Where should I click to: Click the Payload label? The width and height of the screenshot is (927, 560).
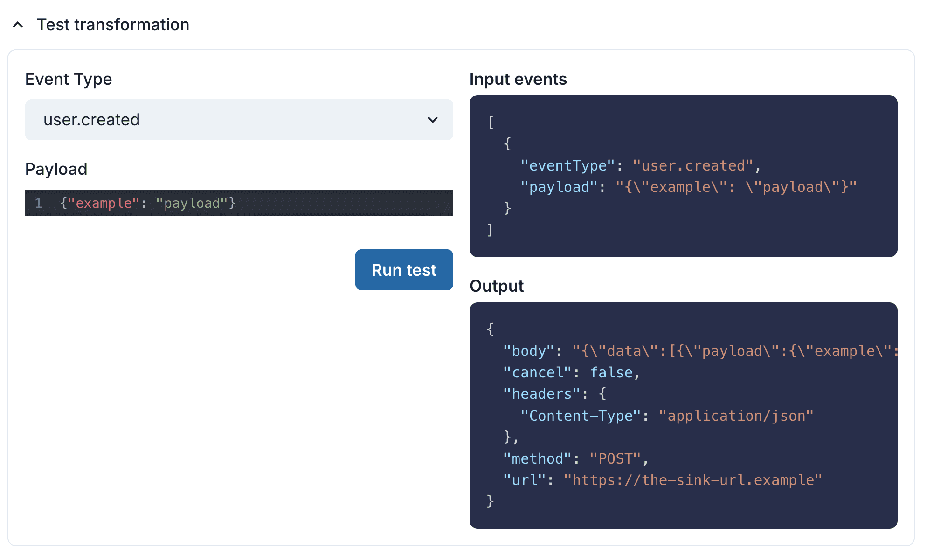pyautogui.click(x=56, y=169)
